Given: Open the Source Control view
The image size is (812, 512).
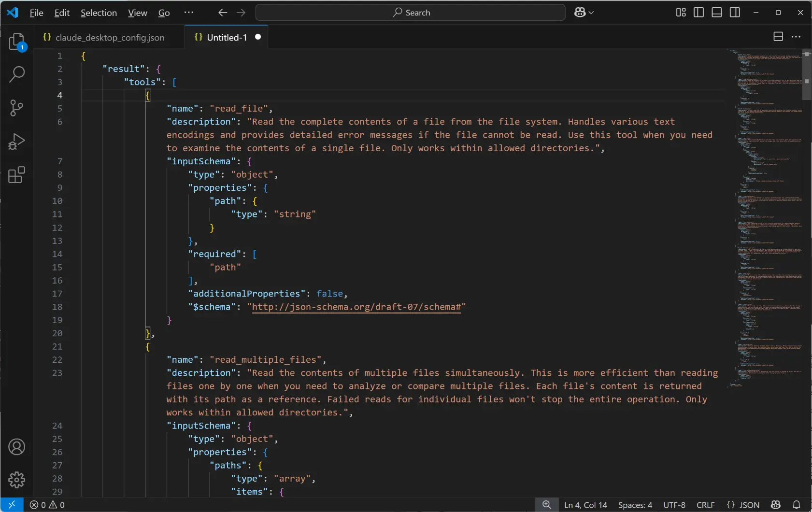Looking at the screenshot, I should coord(16,108).
